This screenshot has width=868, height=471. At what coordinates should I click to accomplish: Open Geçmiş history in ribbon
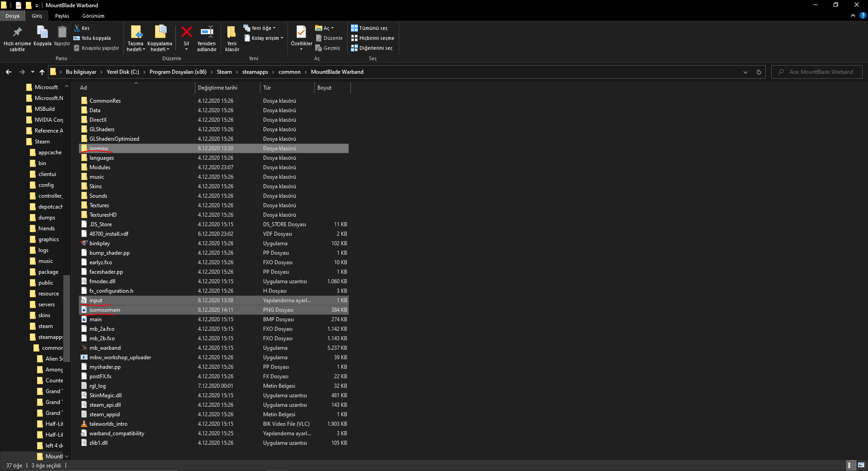point(328,48)
